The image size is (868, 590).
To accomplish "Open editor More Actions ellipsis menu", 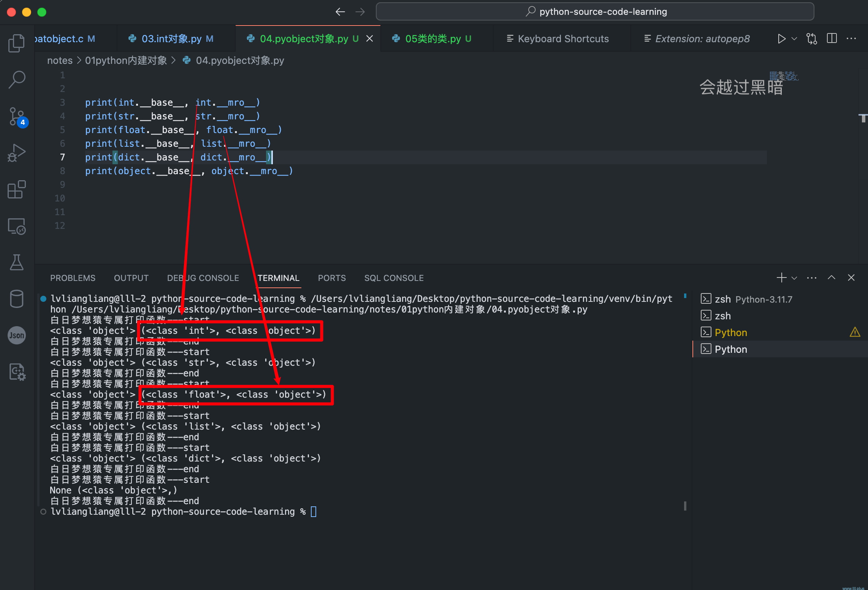I will coord(851,39).
